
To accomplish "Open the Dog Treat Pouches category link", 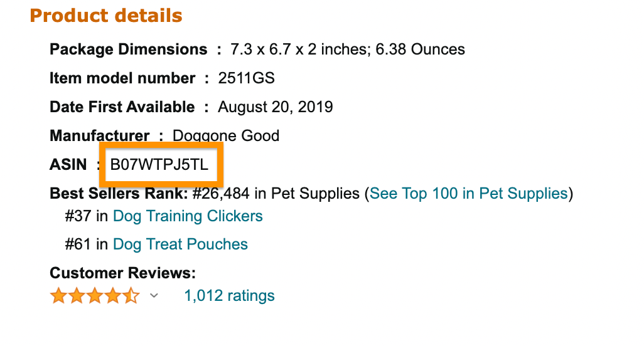I will 180,244.
